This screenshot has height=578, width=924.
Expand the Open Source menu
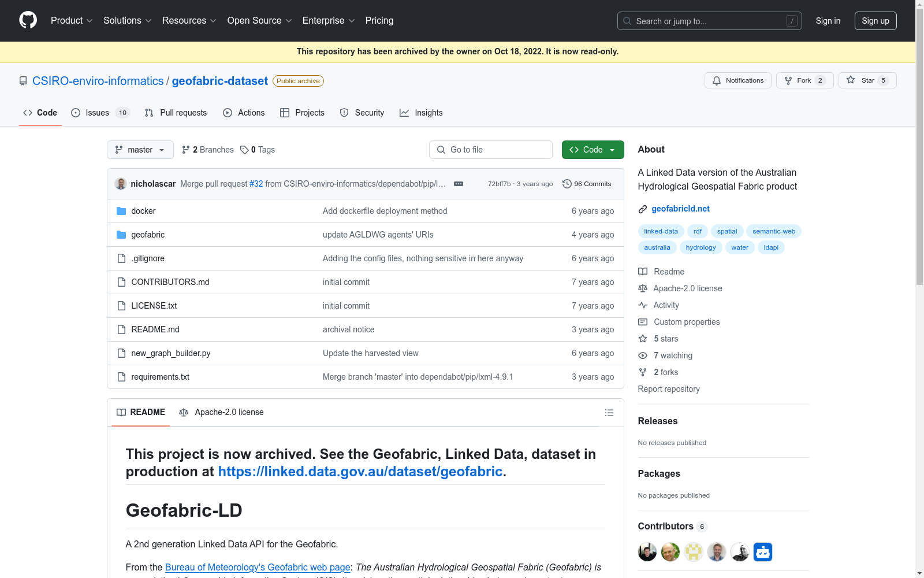(260, 20)
